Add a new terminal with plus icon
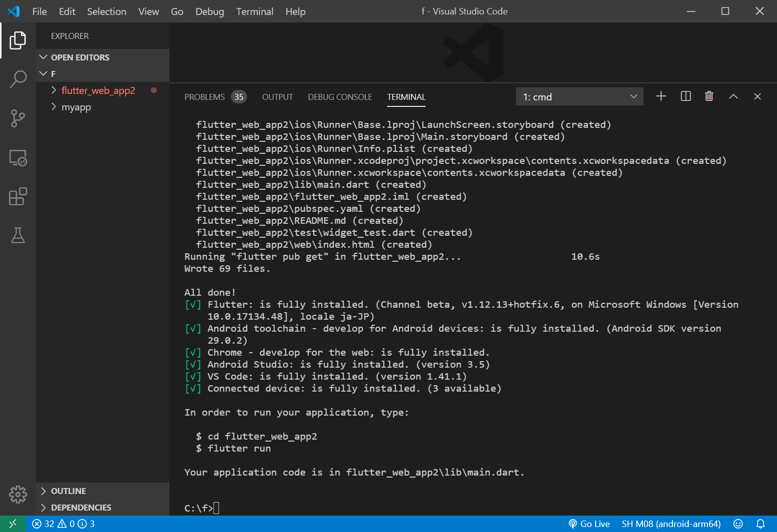The height and width of the screenshot is (532, 777). [x=661, y=96]
